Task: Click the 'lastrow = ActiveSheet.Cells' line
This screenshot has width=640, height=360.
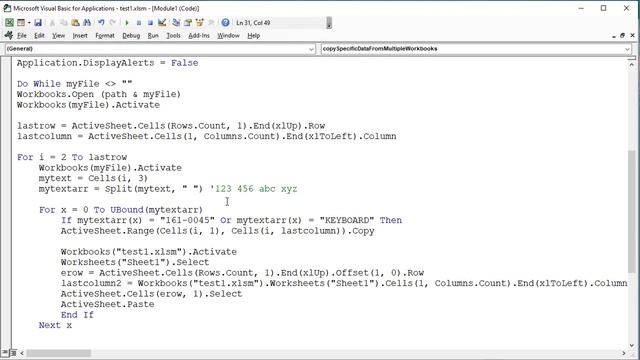Action: (171, 126)
